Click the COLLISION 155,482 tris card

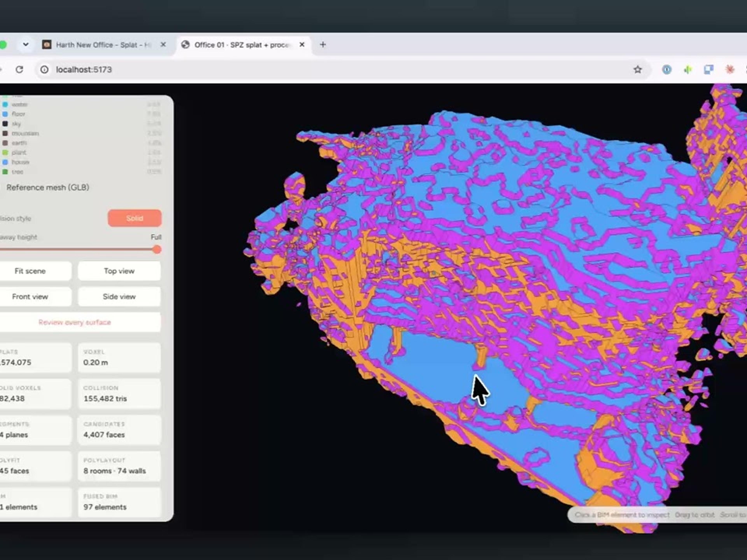coord(119,394)
